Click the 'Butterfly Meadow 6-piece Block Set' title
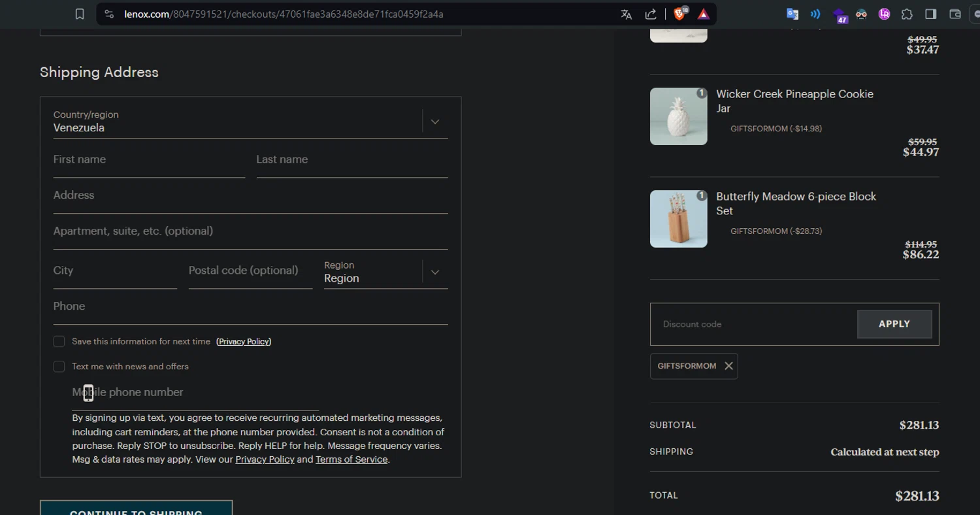The image size is (980, 515). pos(796,204)
